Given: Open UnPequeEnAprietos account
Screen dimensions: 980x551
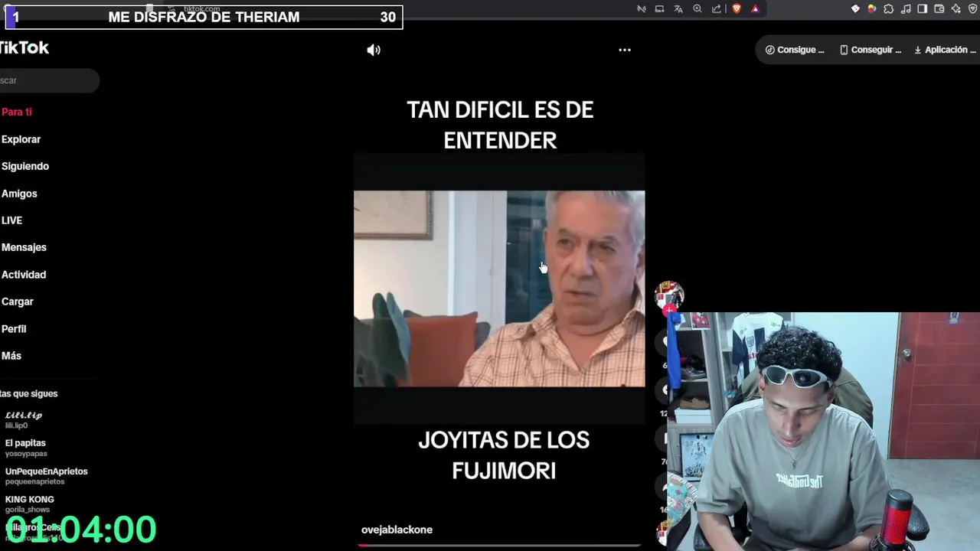Looking at the screenshot, I should pos(47,476).
